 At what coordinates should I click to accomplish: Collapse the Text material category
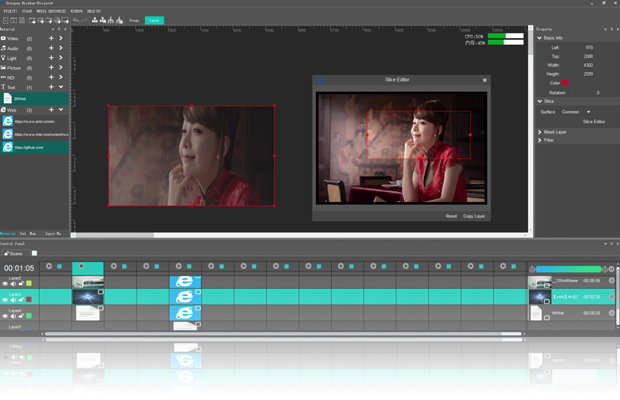61,87
